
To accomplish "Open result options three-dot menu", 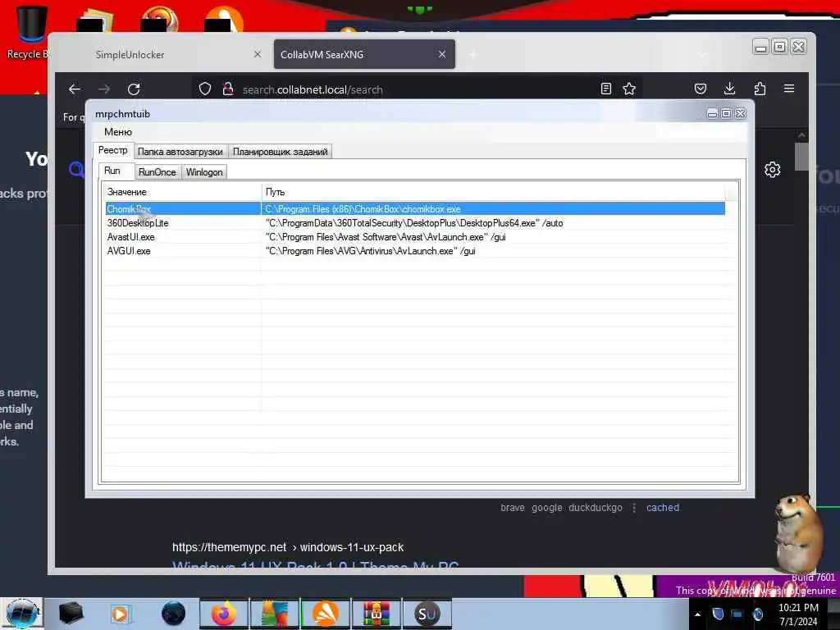I will [634, 507].
